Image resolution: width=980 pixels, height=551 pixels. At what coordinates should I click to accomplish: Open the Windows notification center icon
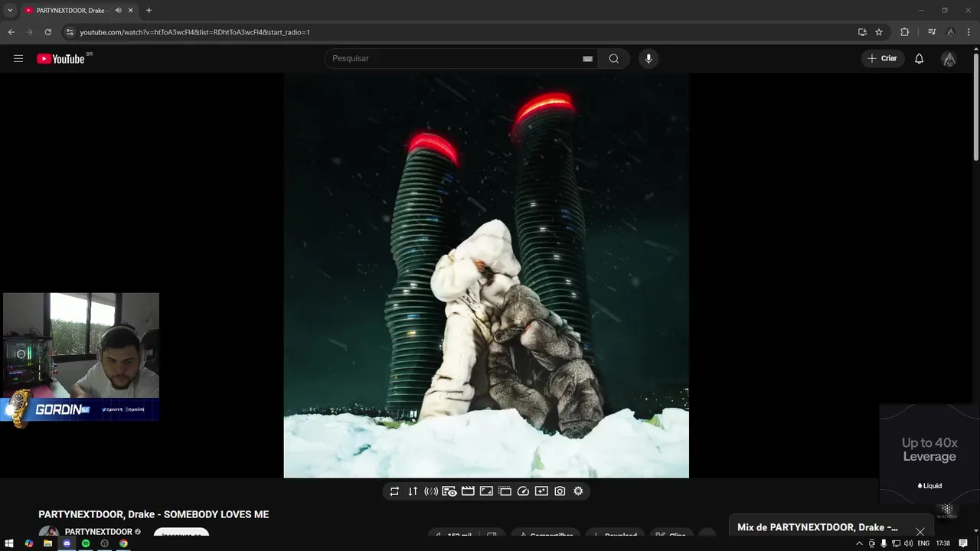coord(963,543)
